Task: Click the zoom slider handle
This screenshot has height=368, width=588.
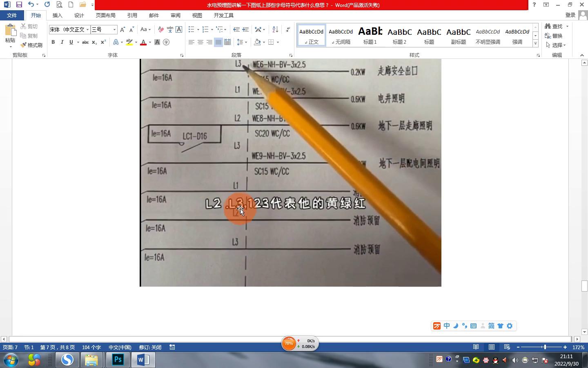Action: 545,347
